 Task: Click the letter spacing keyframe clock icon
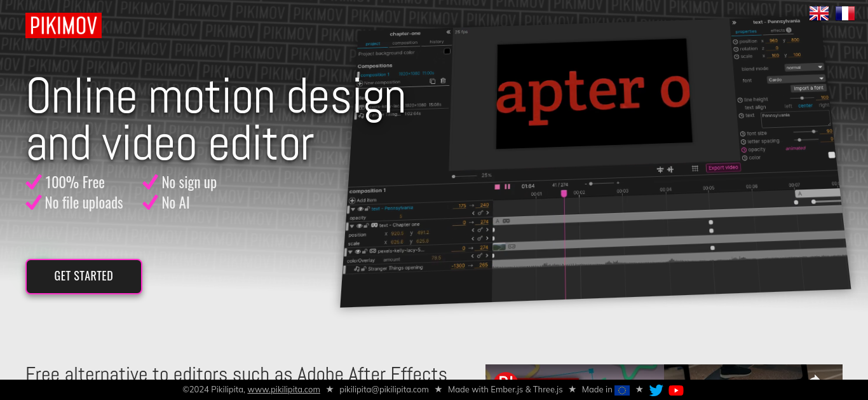coord(743,141)
